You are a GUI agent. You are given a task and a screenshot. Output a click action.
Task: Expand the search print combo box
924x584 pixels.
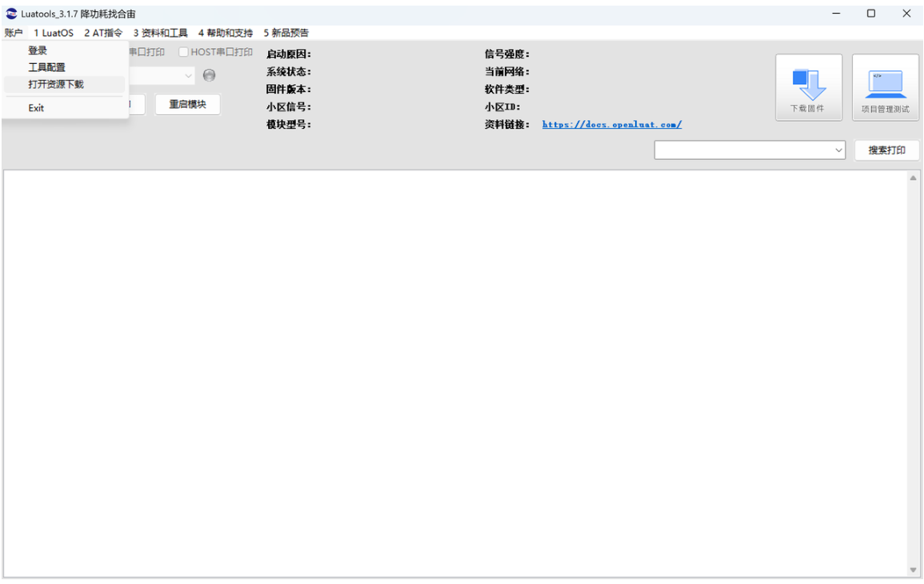click(839, 150)
